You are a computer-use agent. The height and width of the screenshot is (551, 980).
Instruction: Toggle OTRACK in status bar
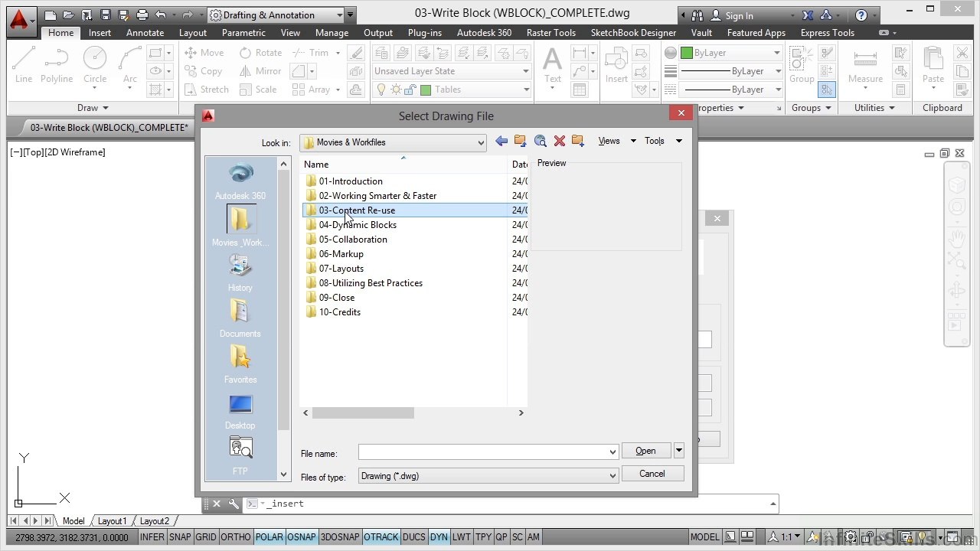pos(381,537)
